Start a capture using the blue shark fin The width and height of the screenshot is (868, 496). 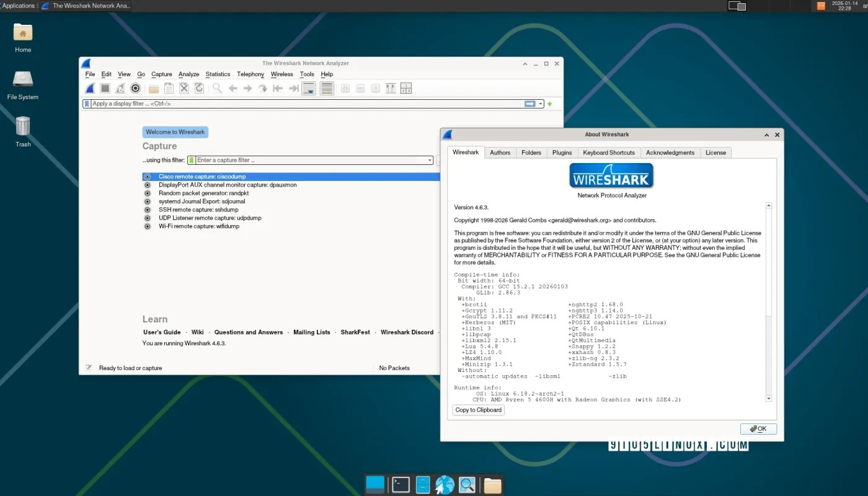[x=90, y=88]
